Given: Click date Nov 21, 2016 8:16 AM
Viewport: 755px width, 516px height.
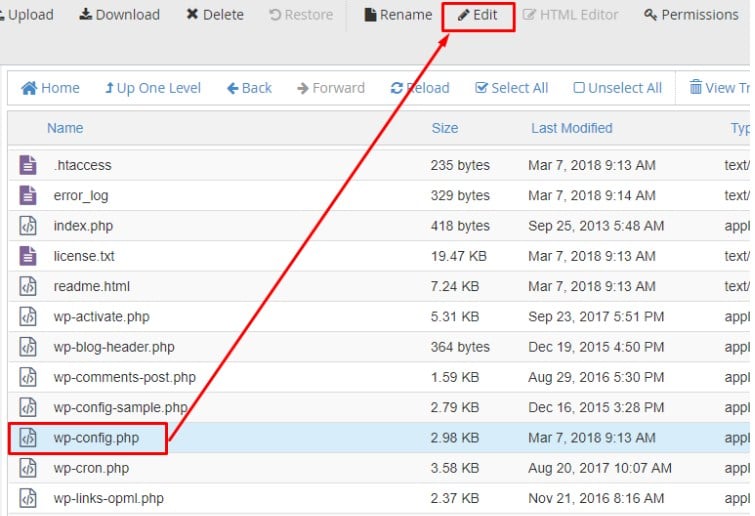Looking at the screenshot, I should [596, 499].
